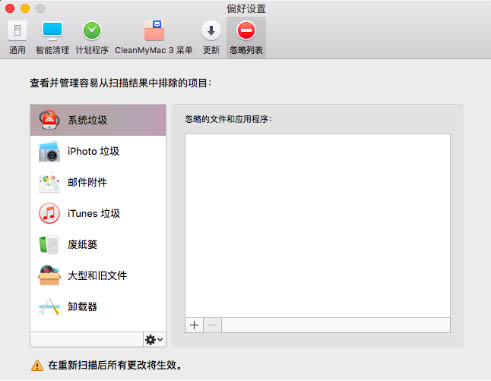Select 系统垃圾 in the sidebar

(x=98, y=120)
